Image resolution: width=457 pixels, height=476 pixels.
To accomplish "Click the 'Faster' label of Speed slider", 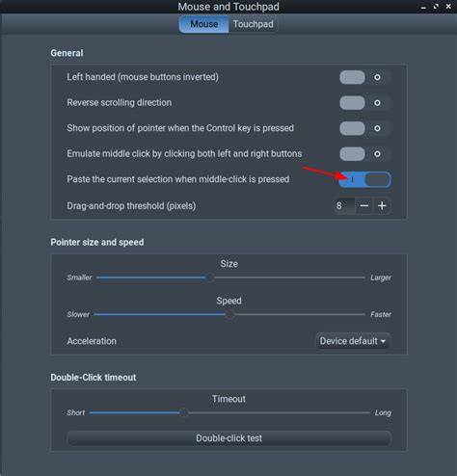I will tap(381, 314).
